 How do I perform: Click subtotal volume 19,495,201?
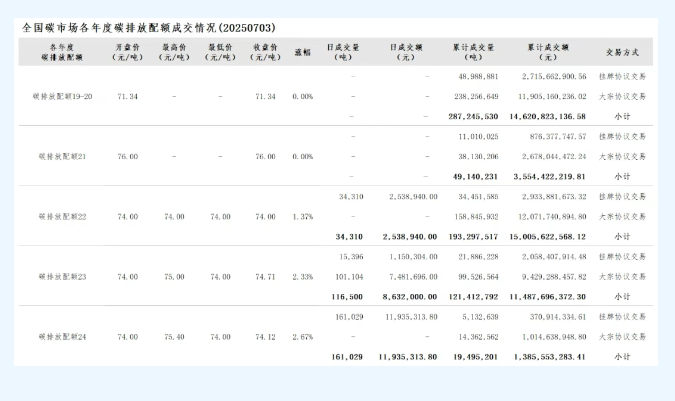[x=475, y=357]
